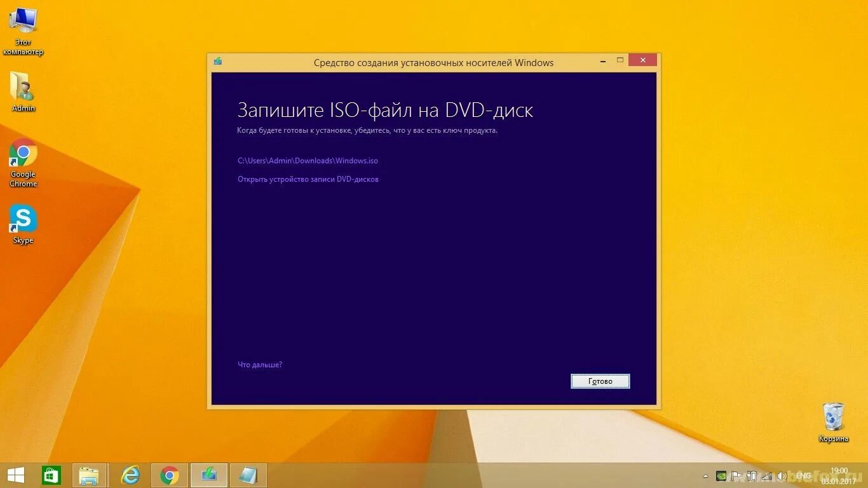
Task: Click heading Запишите ISO-файл на DVD-диск
Action: point(385,110)
